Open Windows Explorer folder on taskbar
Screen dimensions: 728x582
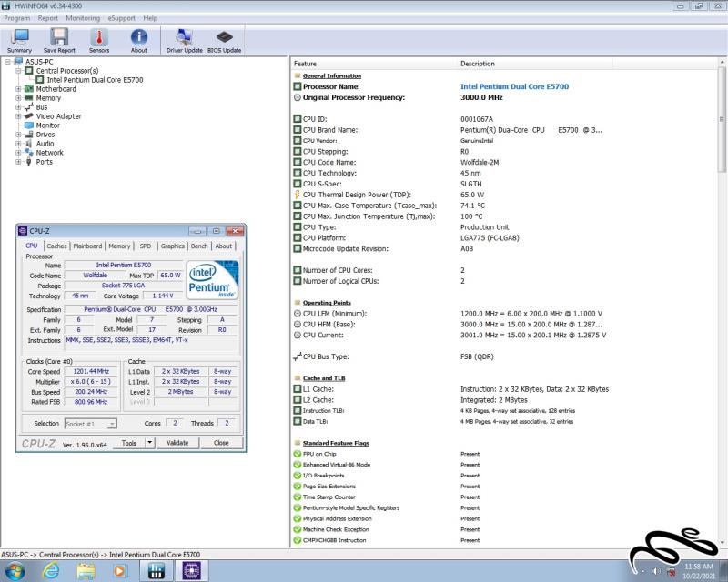click(86, 570)
